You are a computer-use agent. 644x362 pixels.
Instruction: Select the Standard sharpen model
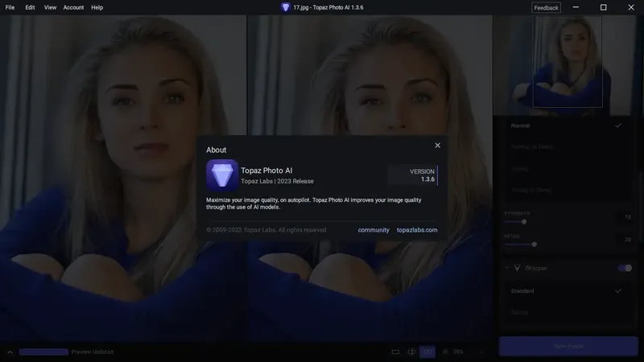coord(567,291)
